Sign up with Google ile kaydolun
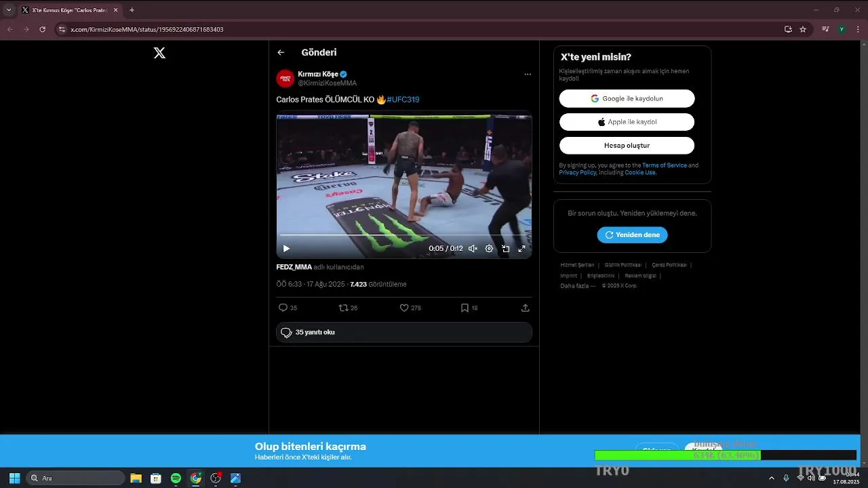The width and height of the screenshot is (868, 488). 627,98
